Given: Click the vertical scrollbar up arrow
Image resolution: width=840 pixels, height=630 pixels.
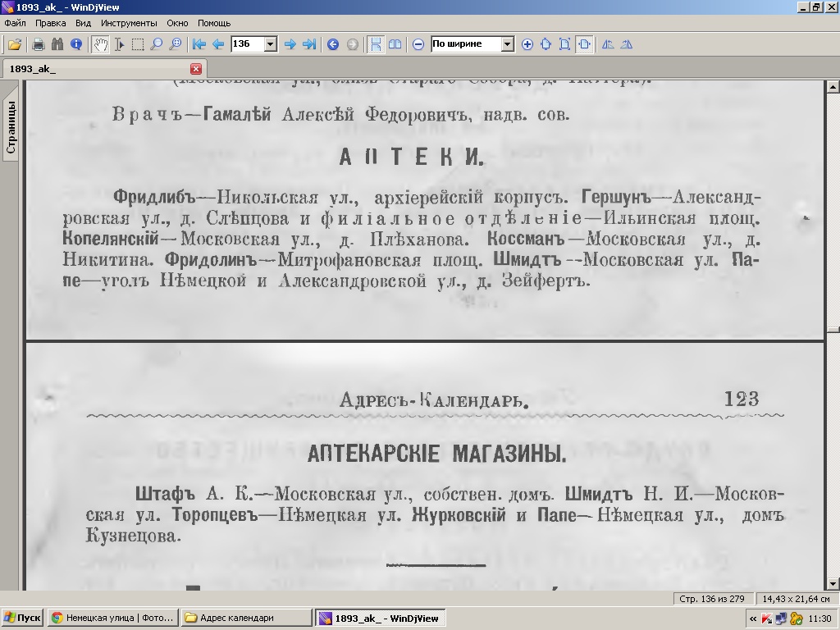Looking at the screenshot, I should tap(833, 86).
